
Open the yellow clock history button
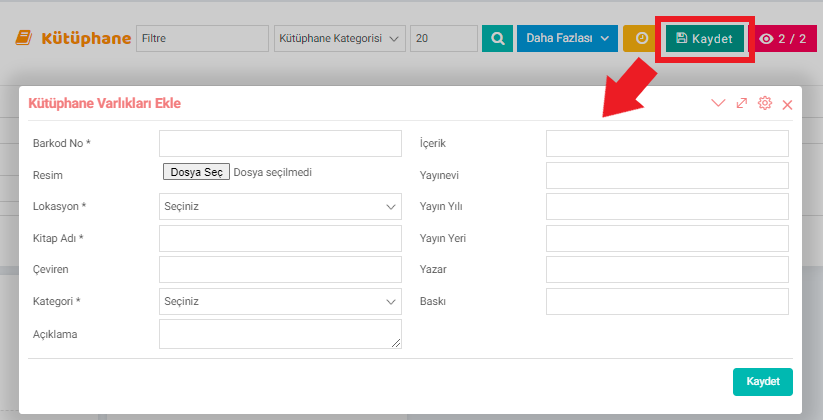click(641, 38)
